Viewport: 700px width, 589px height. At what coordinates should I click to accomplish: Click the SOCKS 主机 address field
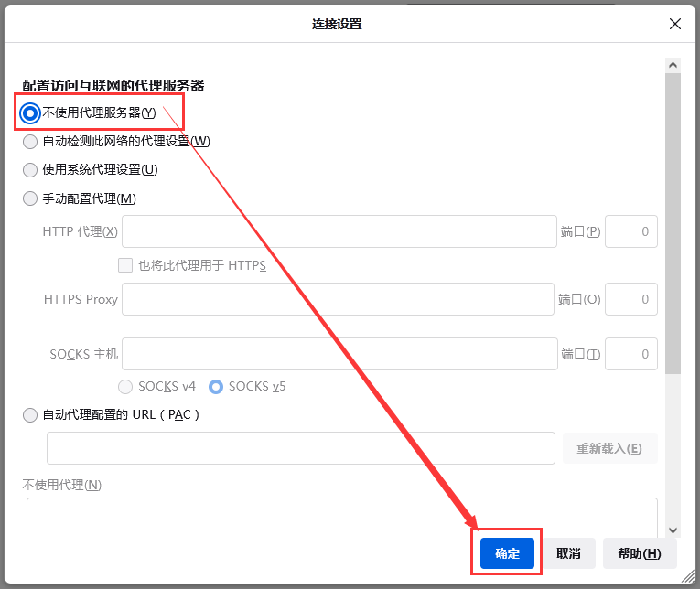click(339, 354)
